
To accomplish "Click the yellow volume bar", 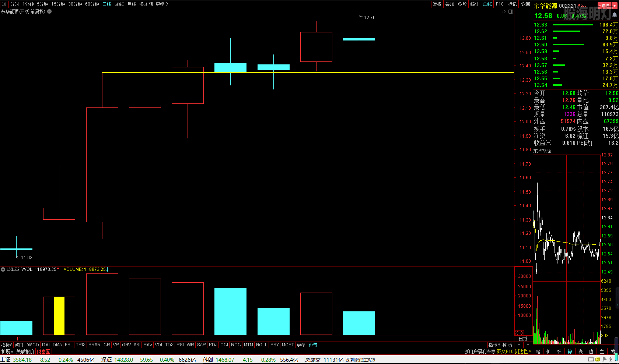I will (x=59, y=316).
